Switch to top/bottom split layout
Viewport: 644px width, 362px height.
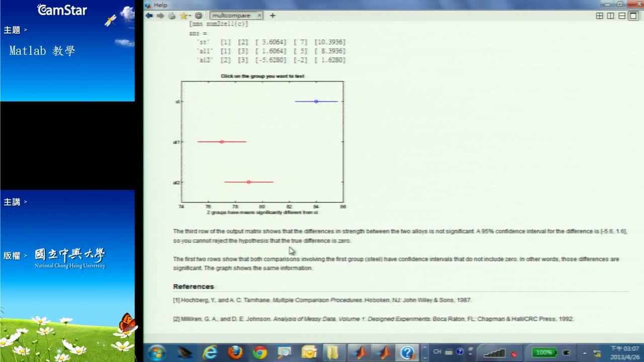point(622,16)
